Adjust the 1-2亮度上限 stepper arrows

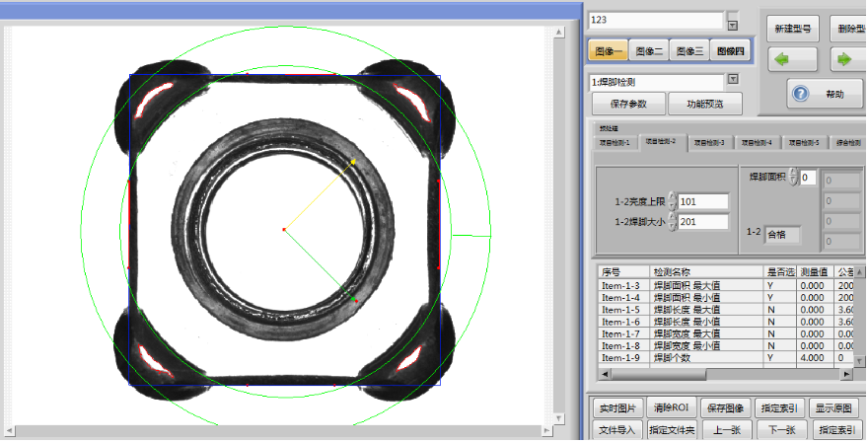(x=673, y=201)
